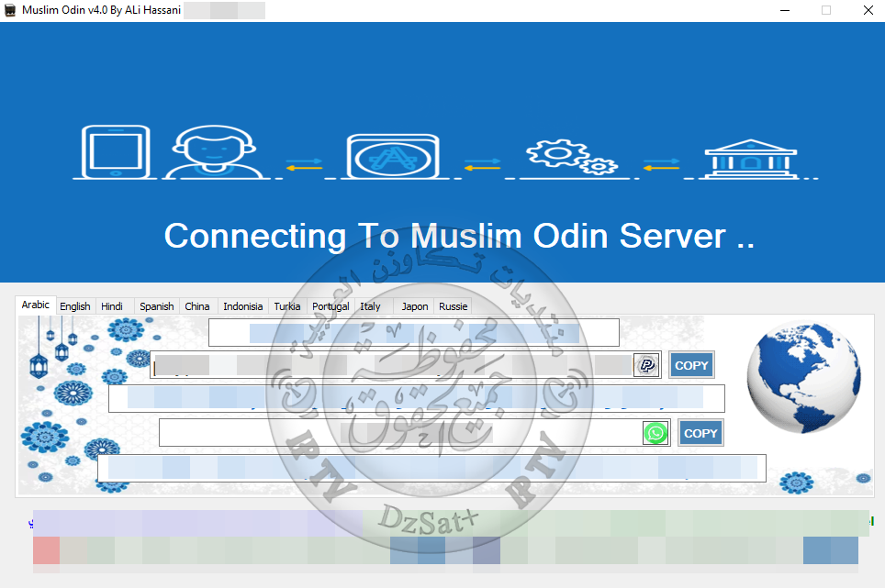Image resolution: width=885 pixels, height=588 pixels.
Task: Copy the WhatsApp number with COPY button
Action: [x=700, y=433]
